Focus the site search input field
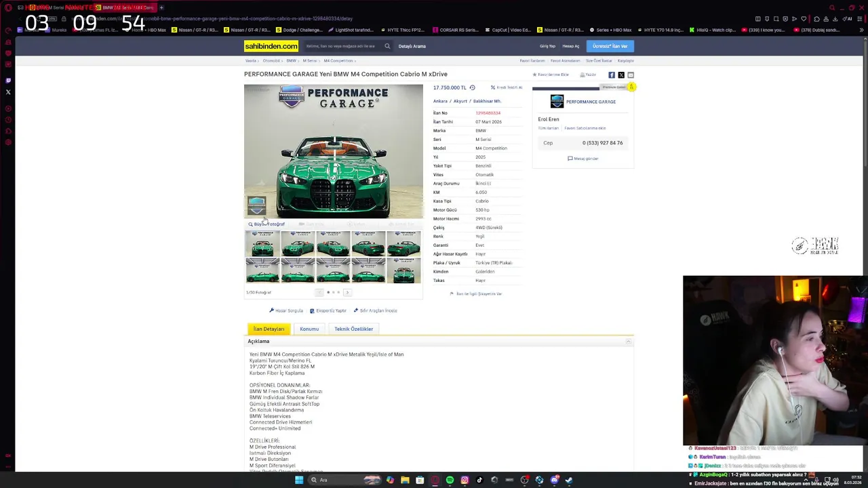 pyautogui.click(x=343, y=46)
